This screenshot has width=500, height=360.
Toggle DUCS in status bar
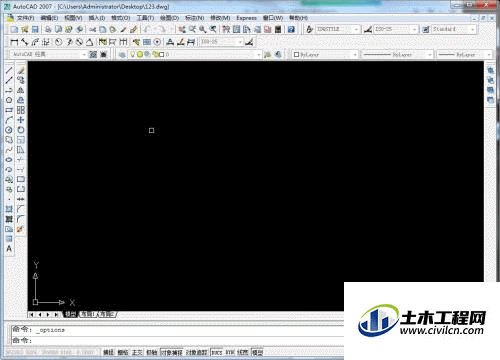coord(217,352)
